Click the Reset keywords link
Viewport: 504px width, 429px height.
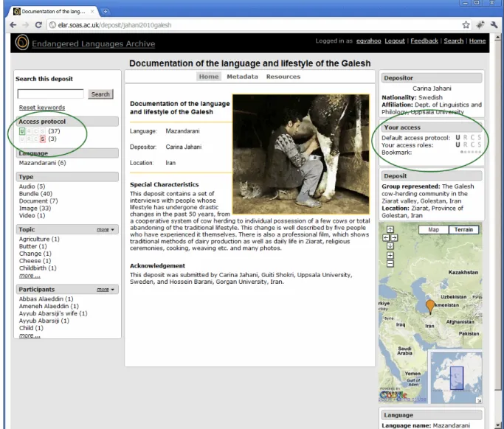coord(42,108)
